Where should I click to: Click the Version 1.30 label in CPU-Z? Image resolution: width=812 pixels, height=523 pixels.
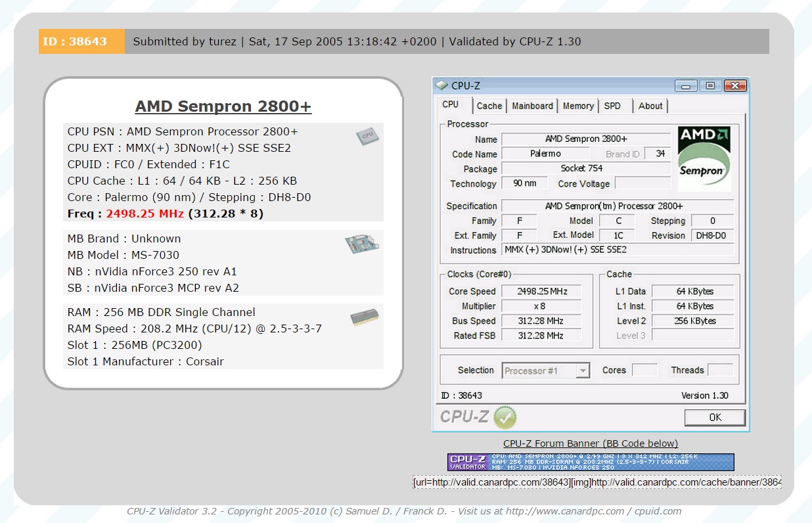click(704, 396)
